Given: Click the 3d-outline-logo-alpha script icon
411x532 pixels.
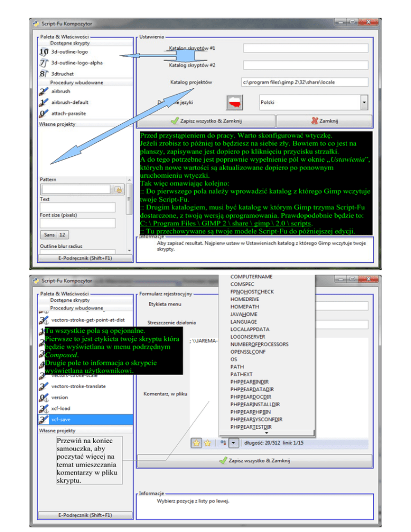Looking at the screenshot, I should click(x=44, y=63).
